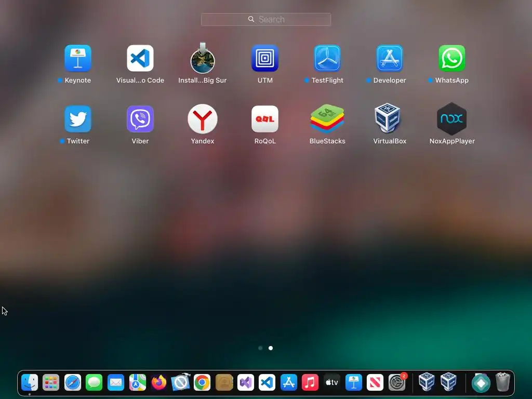Open Safari from the Dock

point(73,383)
